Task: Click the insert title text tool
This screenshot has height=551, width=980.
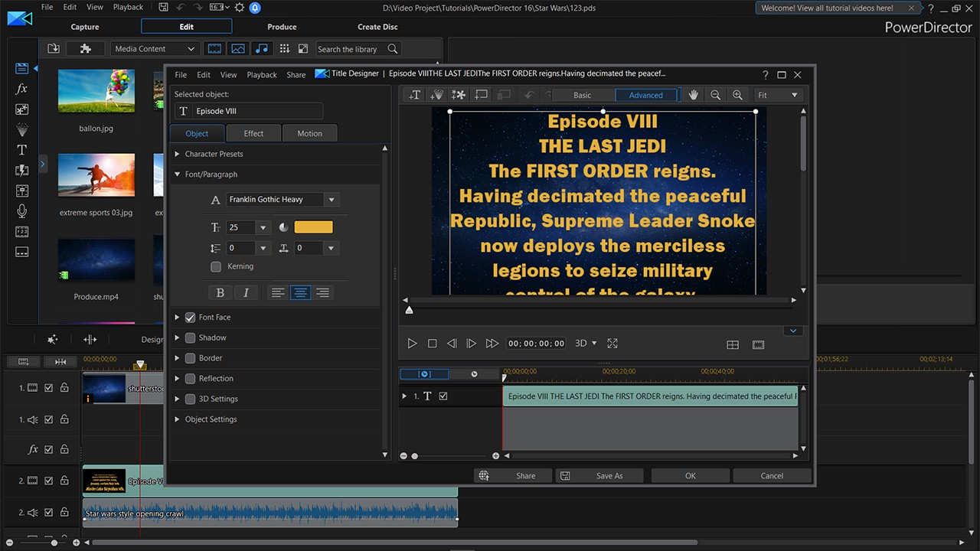Action: coord(414,95)
